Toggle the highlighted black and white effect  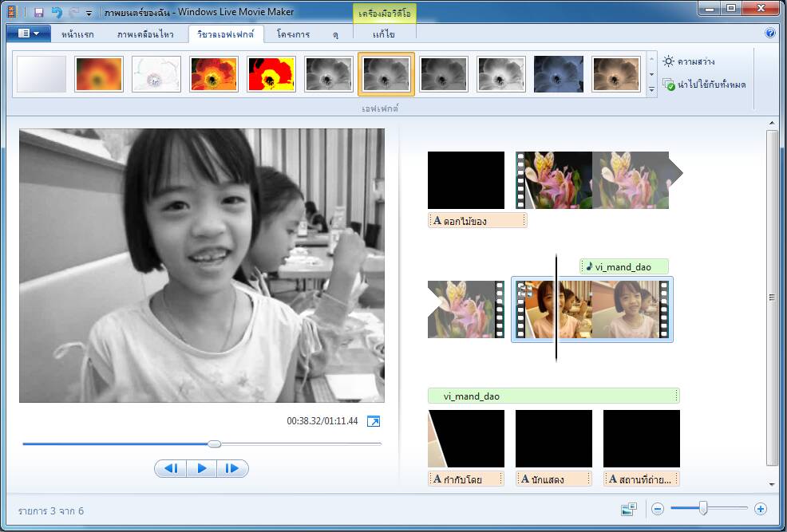386,74
